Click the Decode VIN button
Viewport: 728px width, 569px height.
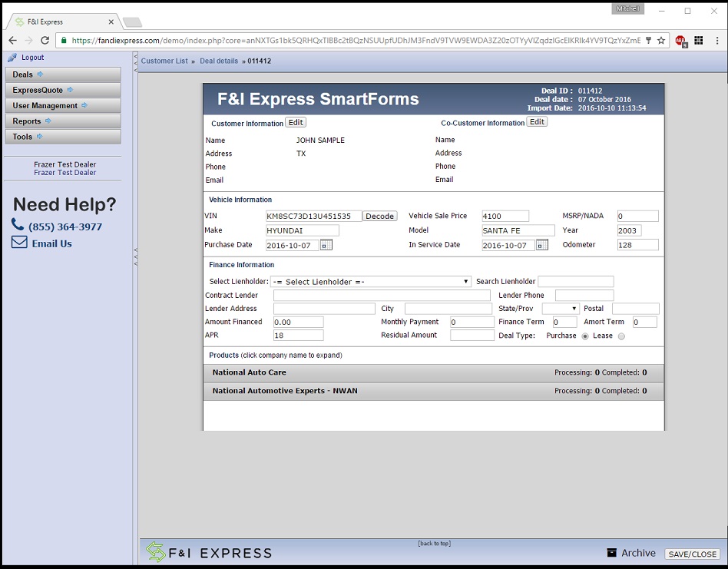pos(380,217)
